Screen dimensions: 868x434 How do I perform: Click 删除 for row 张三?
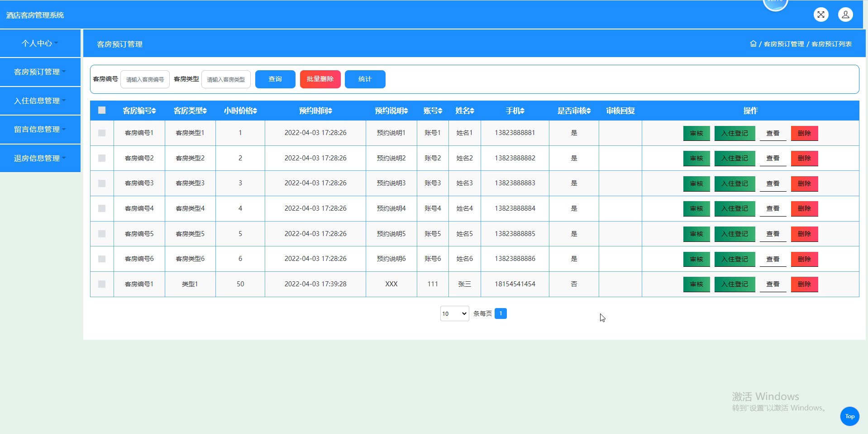click(x=804, y=285)
